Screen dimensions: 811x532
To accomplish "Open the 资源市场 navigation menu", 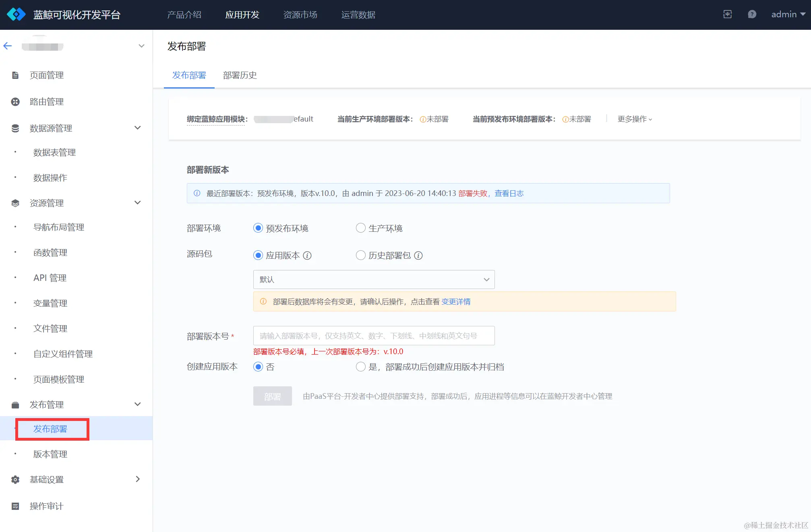I will (300, 14).
